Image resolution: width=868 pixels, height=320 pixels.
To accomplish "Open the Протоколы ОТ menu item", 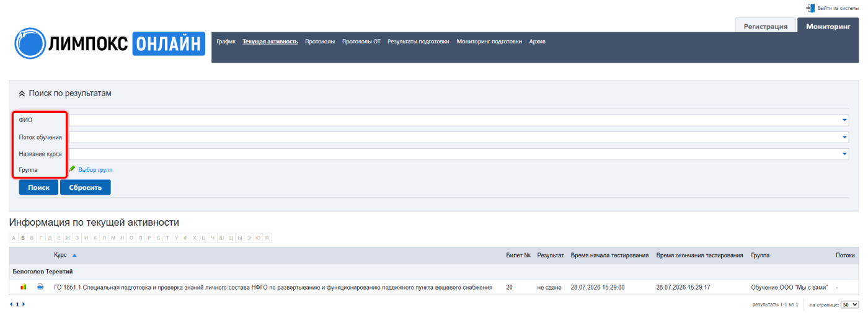I will pyautogui.click(x=361, y=42).
